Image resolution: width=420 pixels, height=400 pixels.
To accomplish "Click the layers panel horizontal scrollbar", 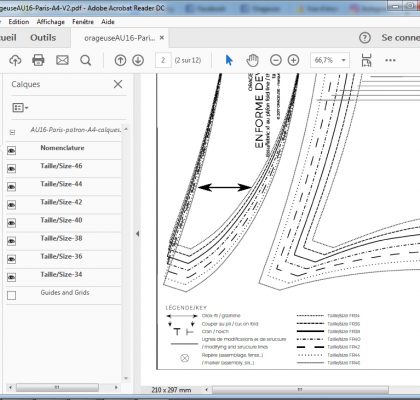I will pyautogui.click(x=57, y=387).
